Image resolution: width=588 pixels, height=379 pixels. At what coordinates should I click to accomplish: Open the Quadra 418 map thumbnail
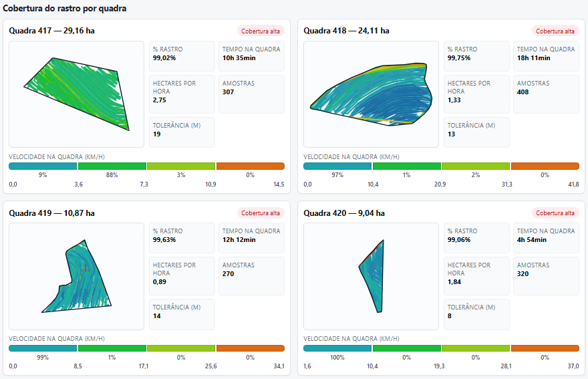point(371,94)
